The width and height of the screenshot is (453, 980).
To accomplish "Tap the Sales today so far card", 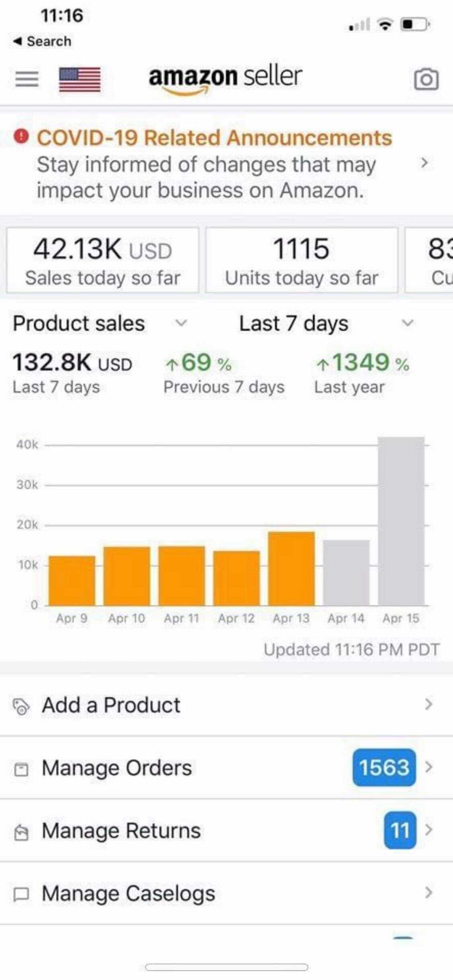I will 103,260.
